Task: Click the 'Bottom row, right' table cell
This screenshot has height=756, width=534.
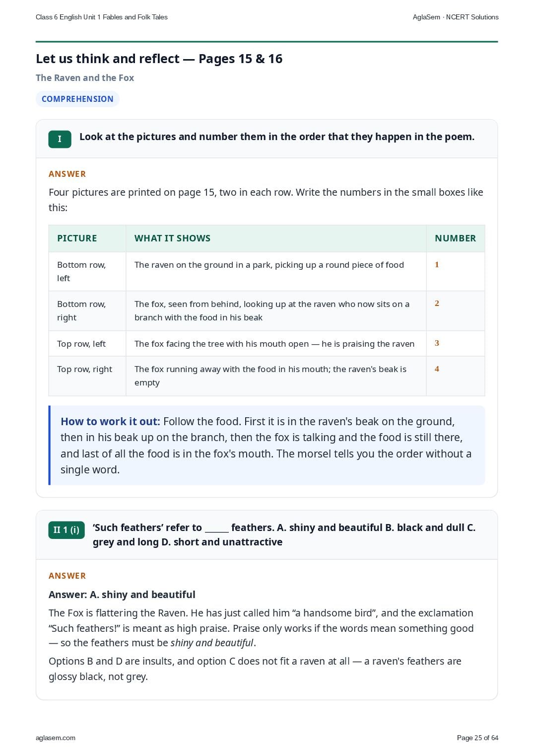Action: tap(87, 311)
